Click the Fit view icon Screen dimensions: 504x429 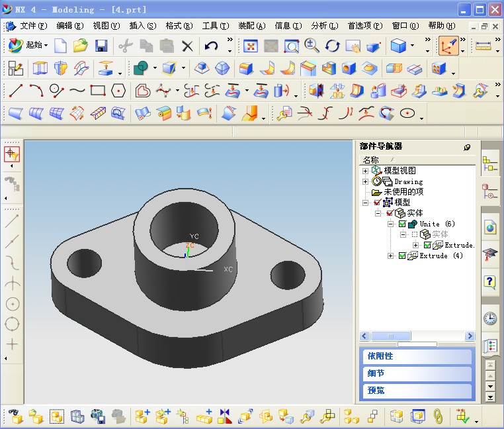pos(251,46)
